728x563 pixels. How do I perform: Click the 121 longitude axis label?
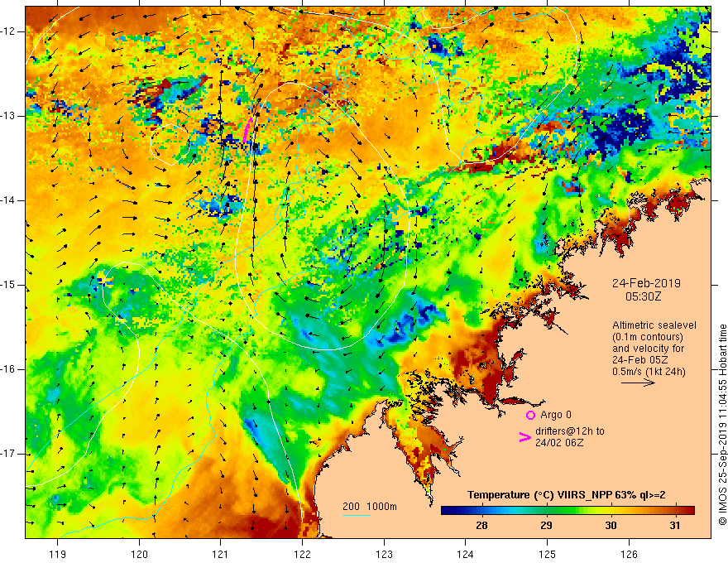(221, 554)
